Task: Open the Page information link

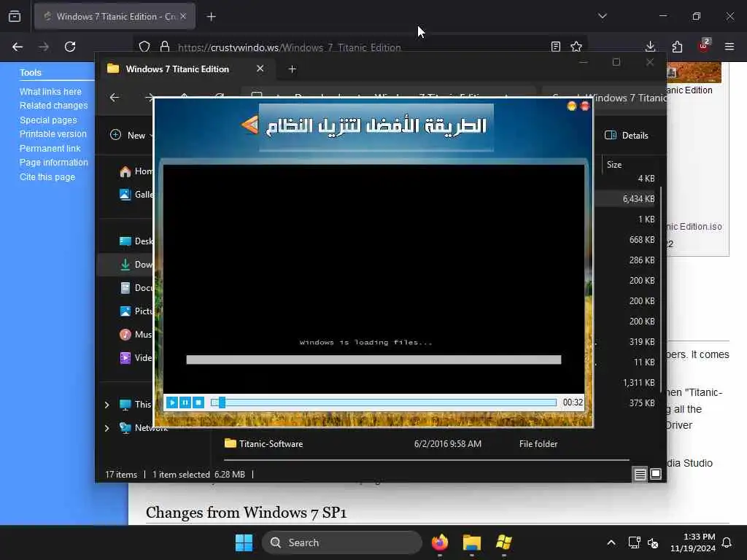Action: point(53,163)
